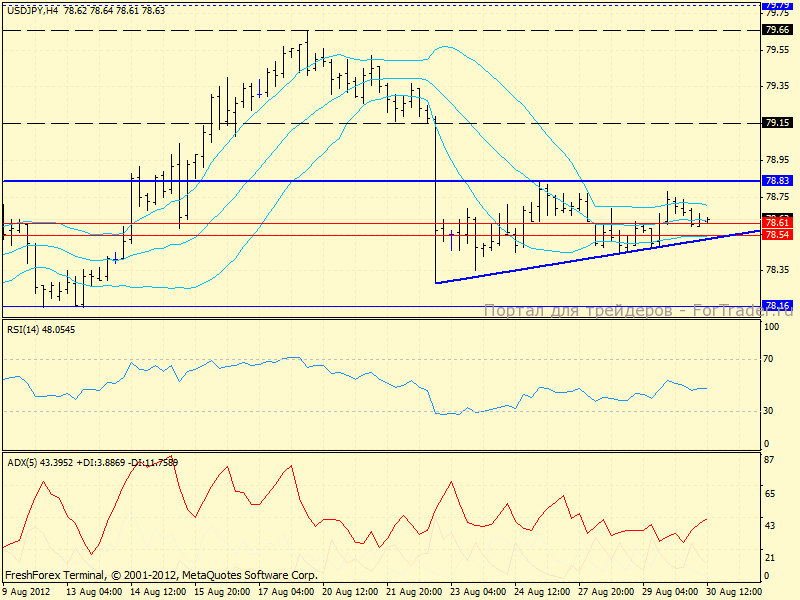Click the FreshForex Terminal copyright text
The height and width of the screenshot is (600, 800).
[x=160, y=575]
